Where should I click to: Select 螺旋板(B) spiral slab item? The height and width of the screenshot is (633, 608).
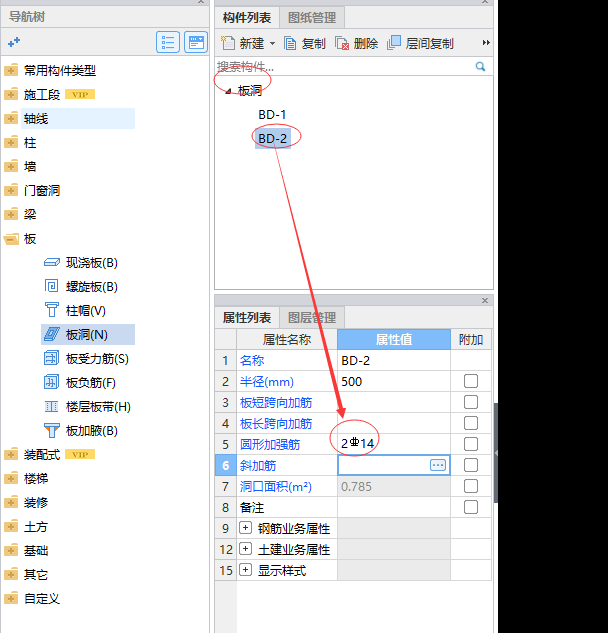(x=81, y=287)
